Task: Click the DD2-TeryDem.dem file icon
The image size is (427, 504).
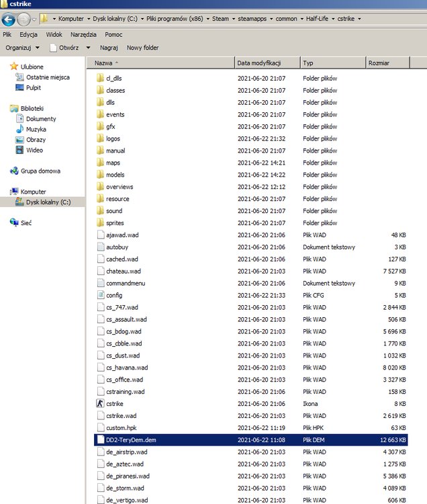Action: tap(101, 439)
